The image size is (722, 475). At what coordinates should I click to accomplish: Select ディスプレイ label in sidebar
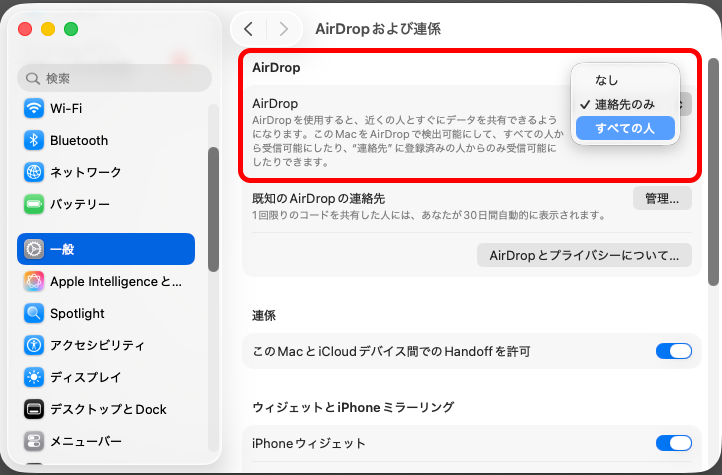(x=86, y=377)
